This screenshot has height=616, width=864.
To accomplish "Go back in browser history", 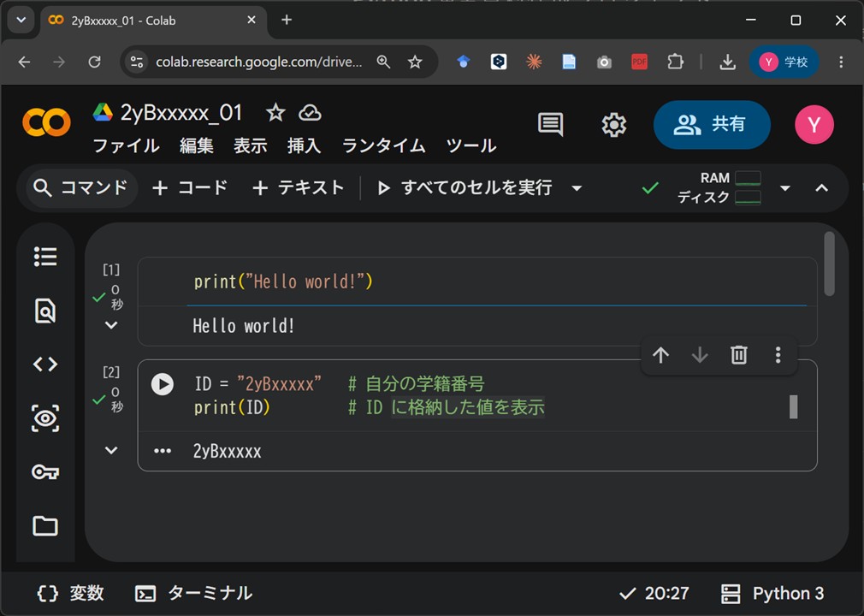I will tap(24, 62).
